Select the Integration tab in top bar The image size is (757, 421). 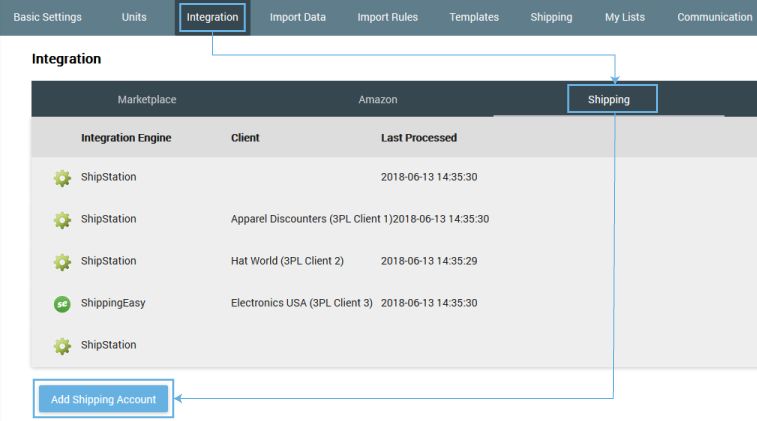pyautogui.click(x=212, y=17)
